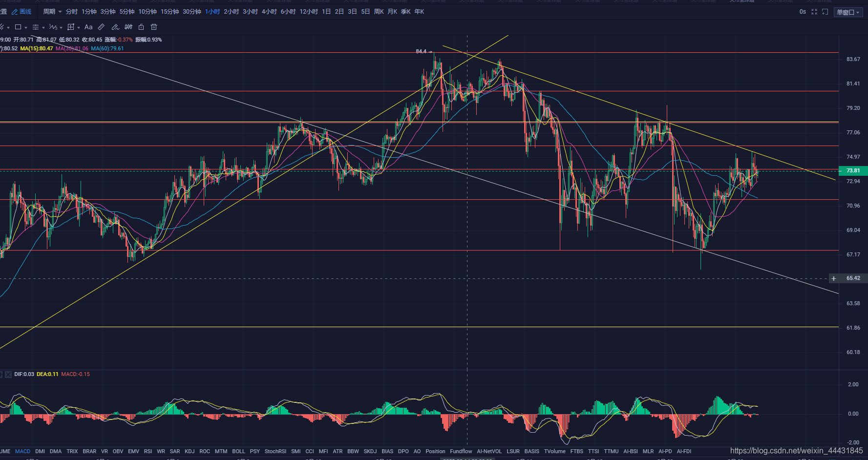Switch to 30分钟 timeframe
This screenshot has width=868, height=460.
point(192,12)
